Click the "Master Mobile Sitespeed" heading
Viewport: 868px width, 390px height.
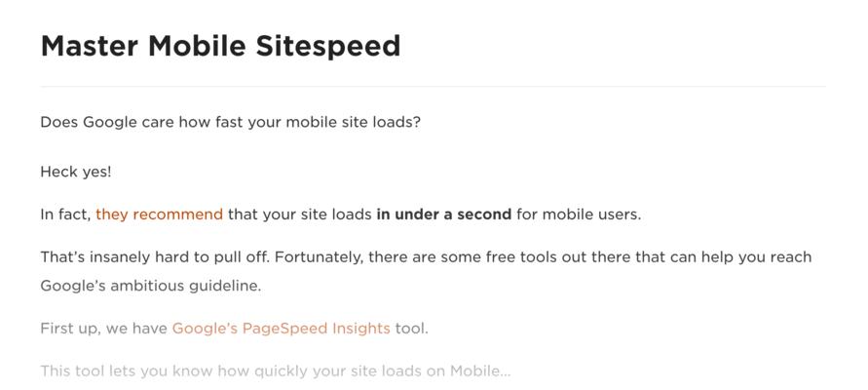tap(220, 46)
